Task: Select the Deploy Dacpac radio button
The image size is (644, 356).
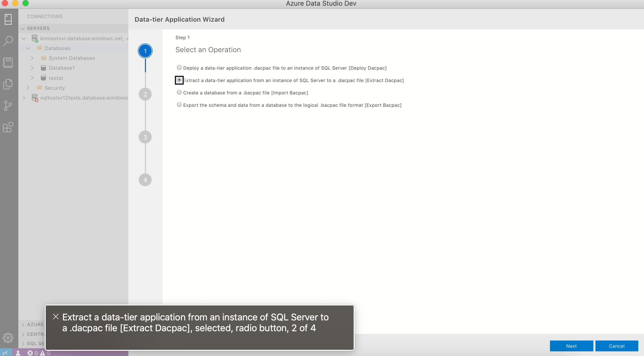Action: [x=179, y=67]
